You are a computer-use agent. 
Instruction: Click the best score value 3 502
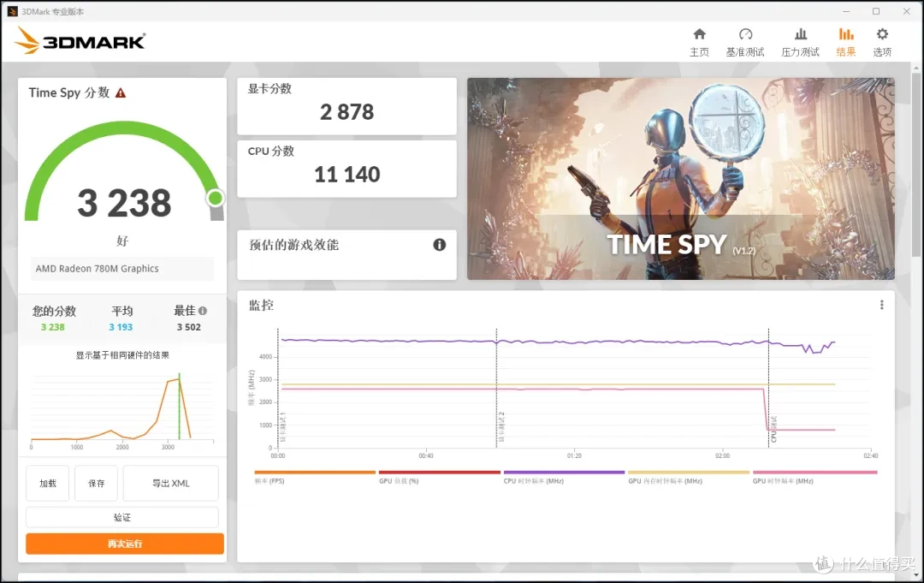click(188, 327)
